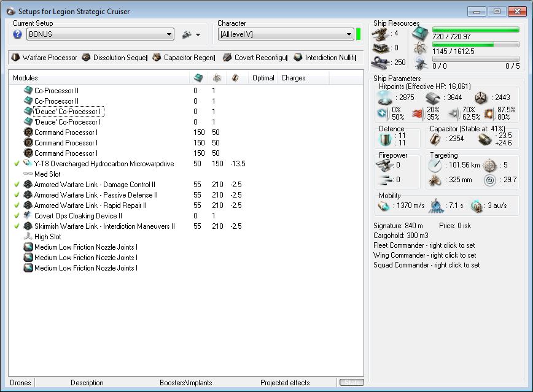Click the warp speed icon showing 3 au/s
The image size is (533, 392).
[x=477, y=206]
